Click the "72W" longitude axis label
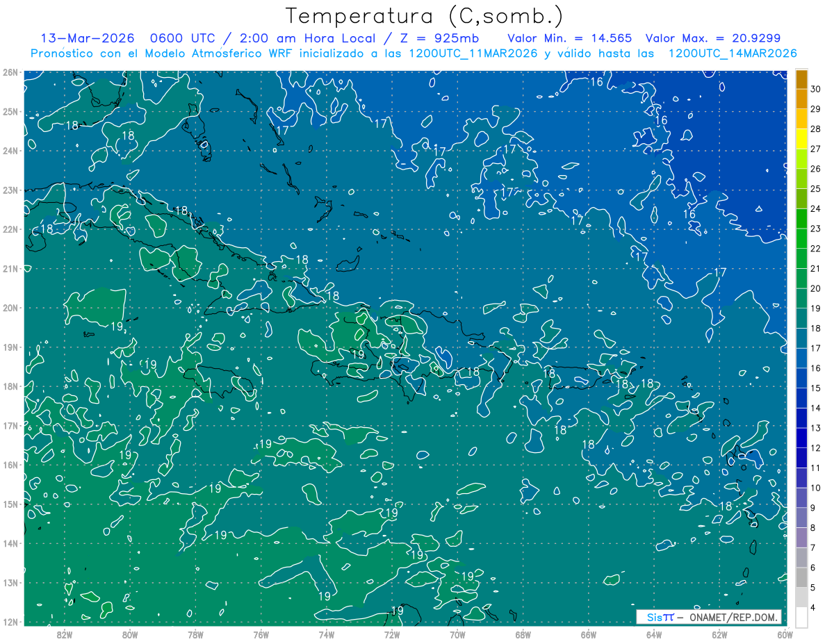This screenshot has height=644, width=834. coord(392,634)
